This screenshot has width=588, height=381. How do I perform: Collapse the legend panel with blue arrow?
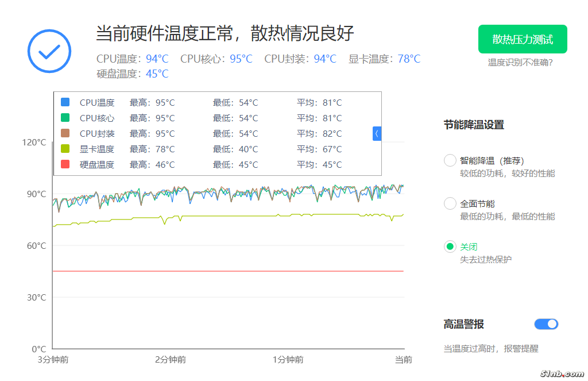click(x=377, y=133)
